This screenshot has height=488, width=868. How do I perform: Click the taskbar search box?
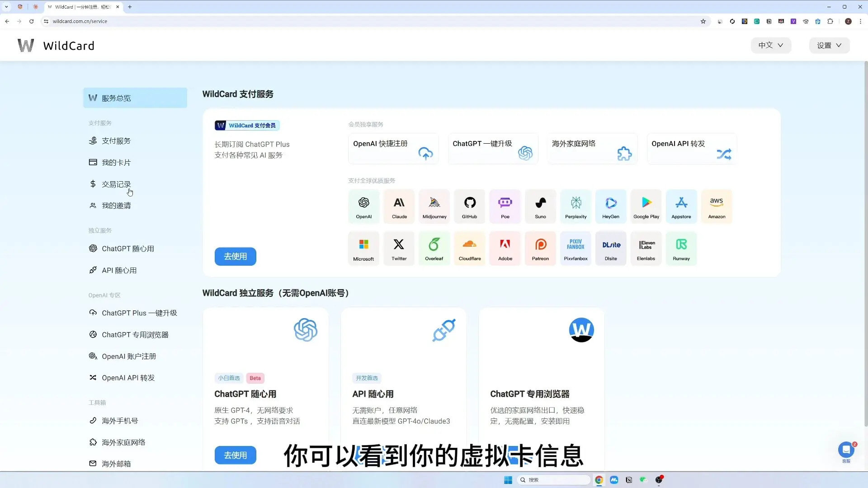[x=553, y=480]
